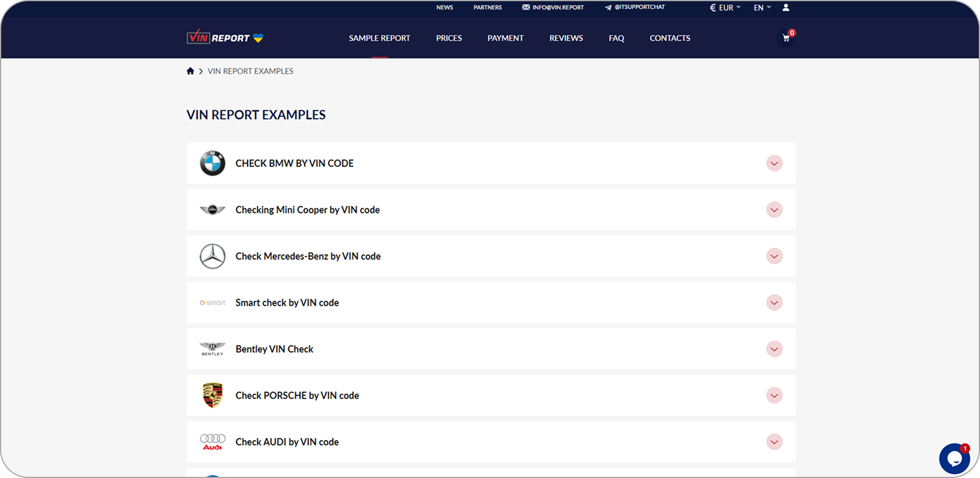Click the Smart brand logo

(213, 303)
